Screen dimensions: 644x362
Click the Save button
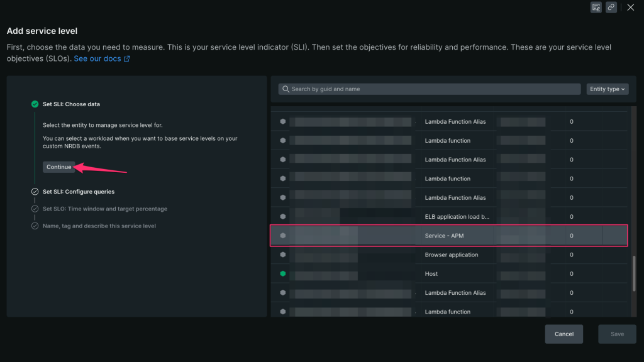[x=617, y=334]
